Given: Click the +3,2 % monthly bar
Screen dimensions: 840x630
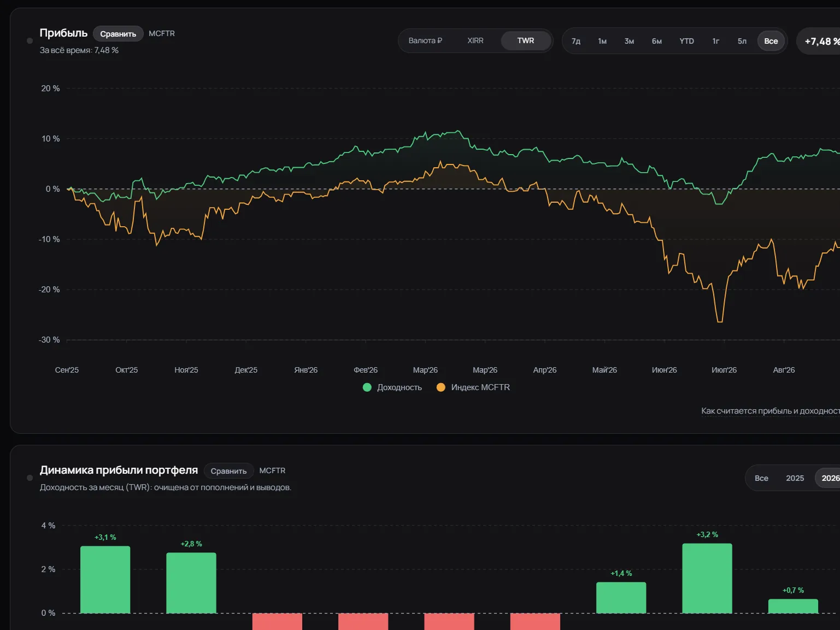Looking at the screenshot, I should tap(707, 578).
